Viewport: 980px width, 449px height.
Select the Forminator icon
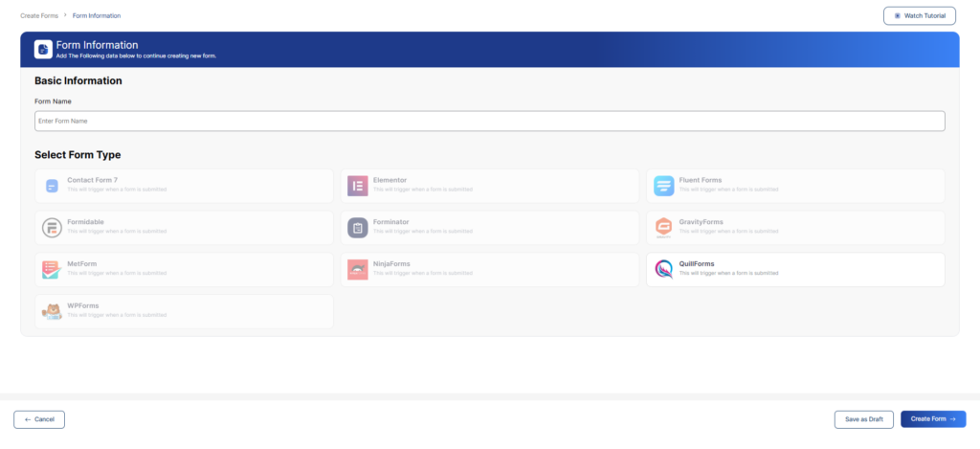[357, 228]
